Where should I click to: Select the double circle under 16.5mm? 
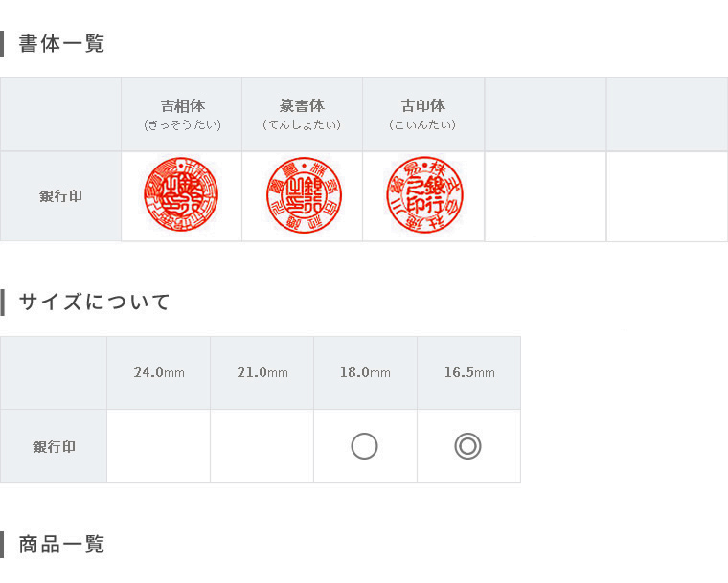click(x=467, y=446)
